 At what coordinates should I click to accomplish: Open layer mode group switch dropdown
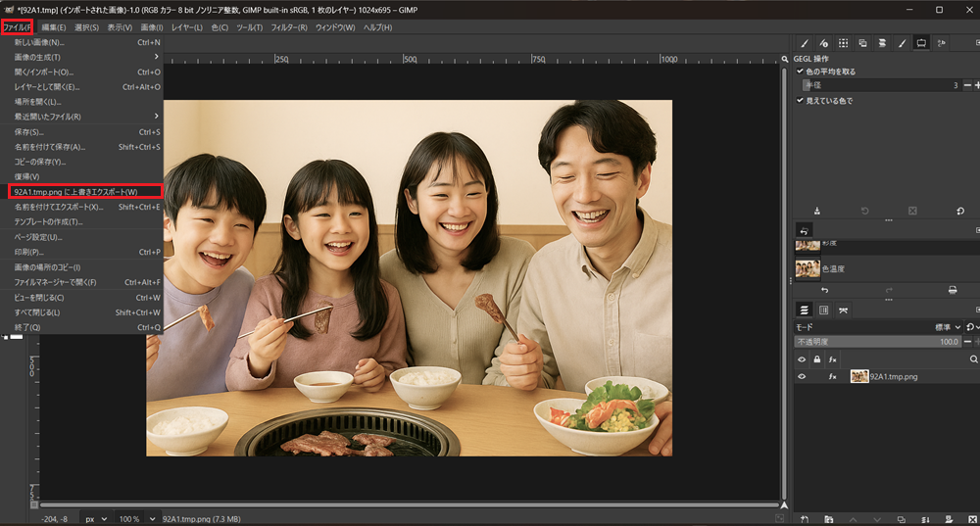(x=972, y=327)
